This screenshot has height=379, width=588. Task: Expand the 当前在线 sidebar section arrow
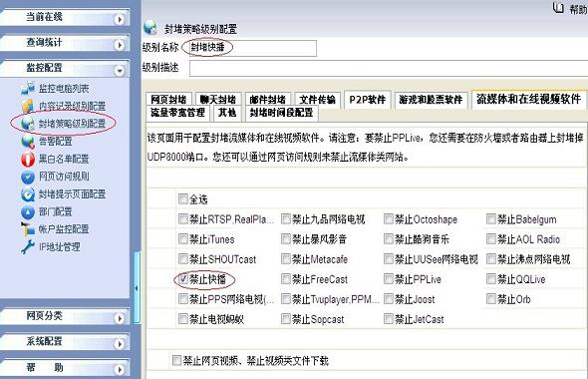[120, 19]
